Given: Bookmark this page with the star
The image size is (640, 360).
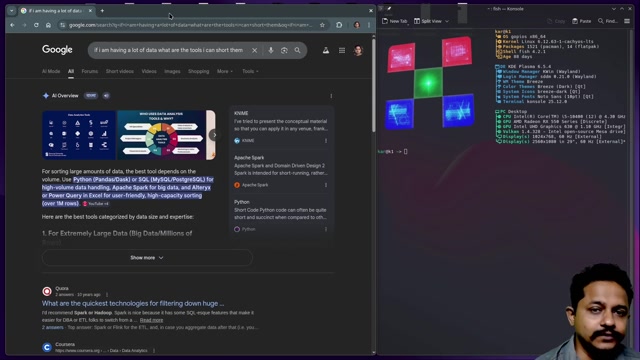Looking at the screenshot, I should click(322, 25).
